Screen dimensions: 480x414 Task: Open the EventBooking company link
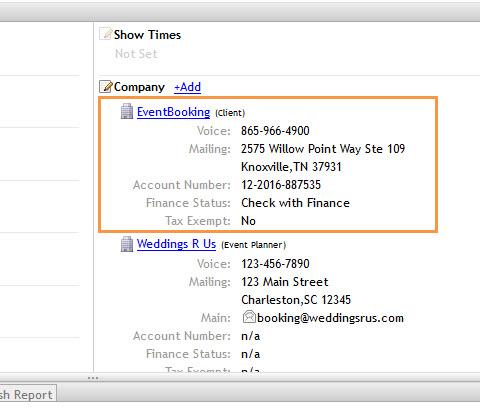[x=173, y=112]
